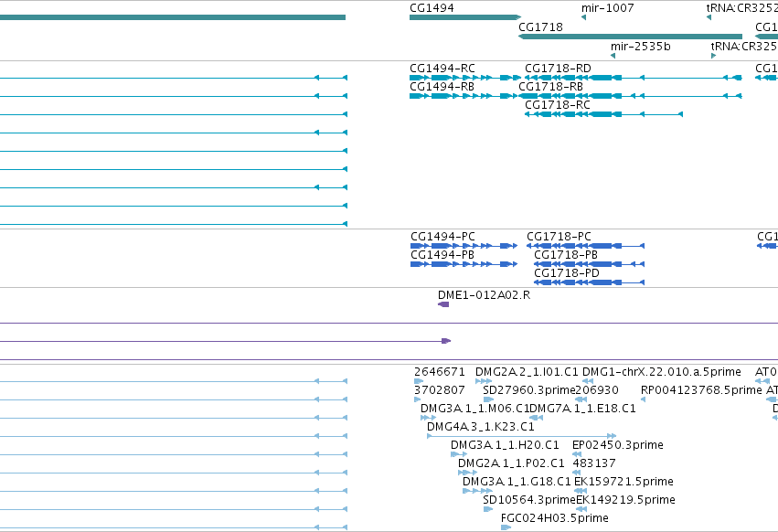The width and height of the screenshot is (778, 532).
Task: Click the EP02450.3prime label
Action: pyautogui.click(x=618, y=444)
